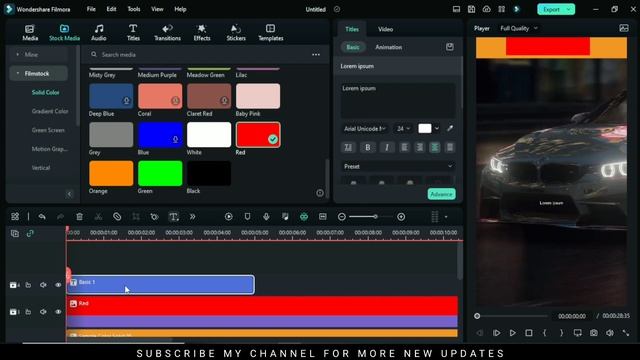Click the Advance button
The height and width of the screenshot is (360, 640).
pos(442,194)
